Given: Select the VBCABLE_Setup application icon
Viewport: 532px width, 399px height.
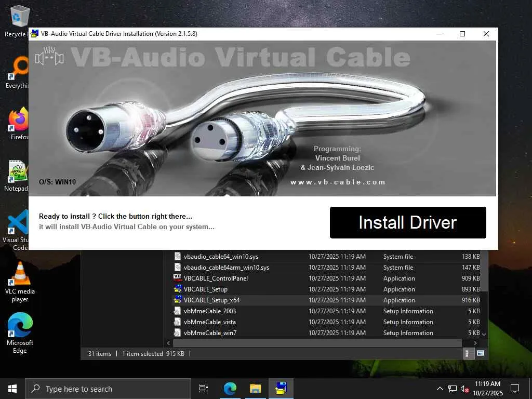Looking at the screenshot, I should click(x=178, y=289).
